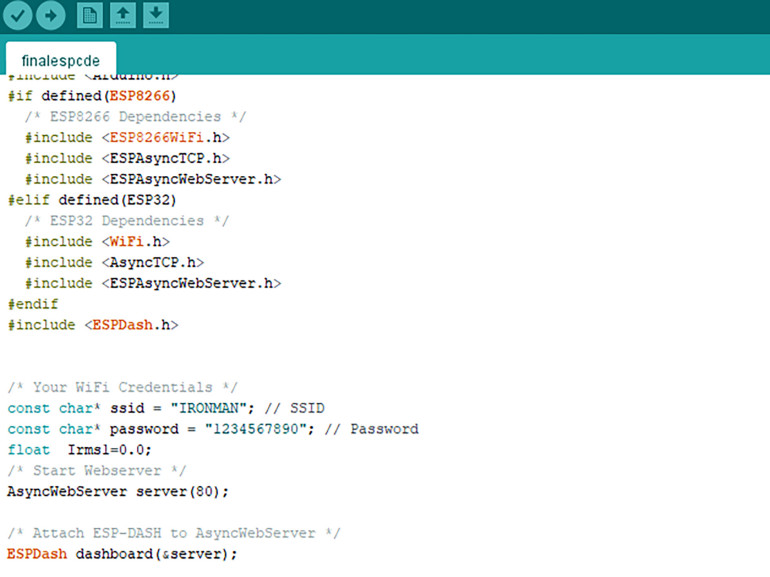Click the Verify checkmark button

click(18, 15)
